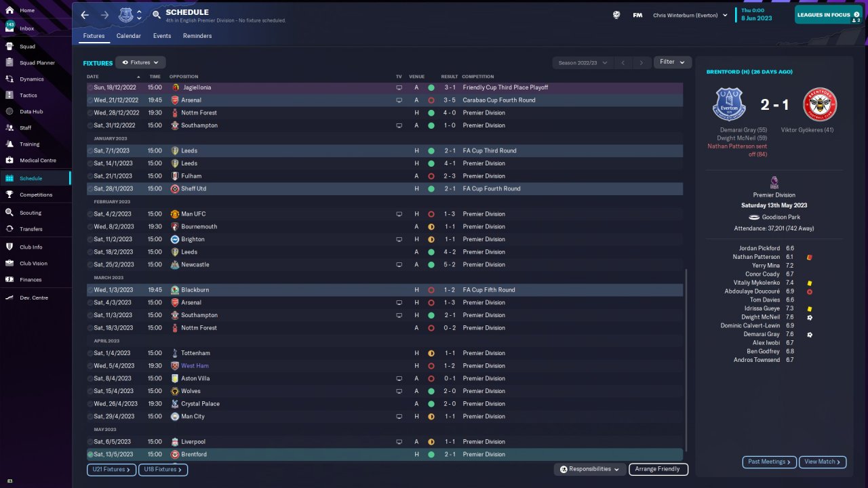The width and height of the screenshot is (868, 488).
Task: Tick the circle for Sat, 29/4/2023 fixture
Action: [x=90, y=417]
